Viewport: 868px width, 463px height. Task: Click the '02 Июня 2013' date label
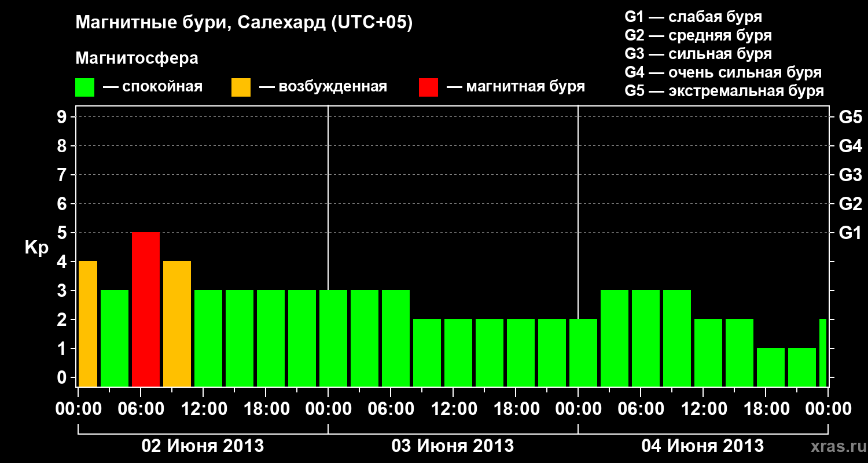coord(203,446)
